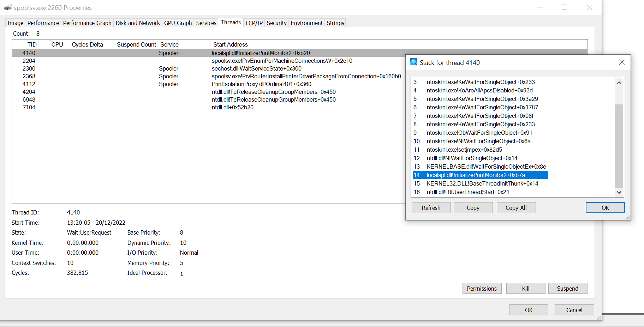
Task: Select stack frame 13 KERNELBASE WaitForSingleObjectEx
Action: pyautogui.click(x=486, y=166)
